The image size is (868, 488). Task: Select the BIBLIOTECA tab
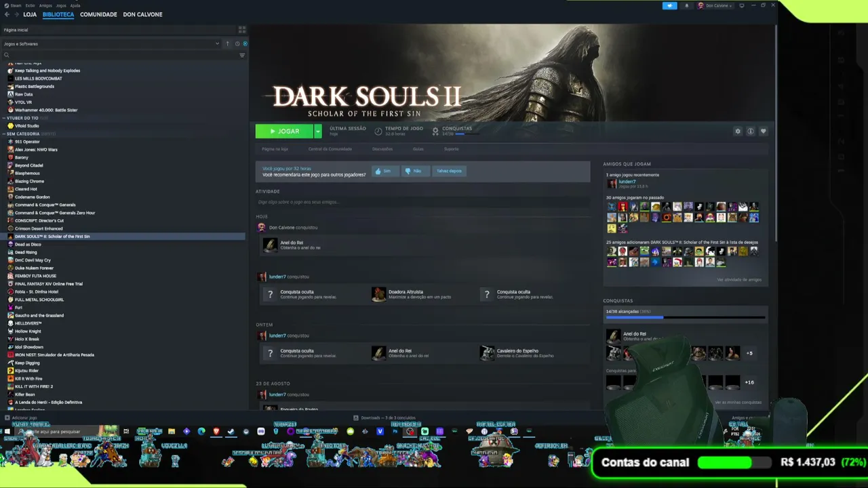(x=58, y=14)
